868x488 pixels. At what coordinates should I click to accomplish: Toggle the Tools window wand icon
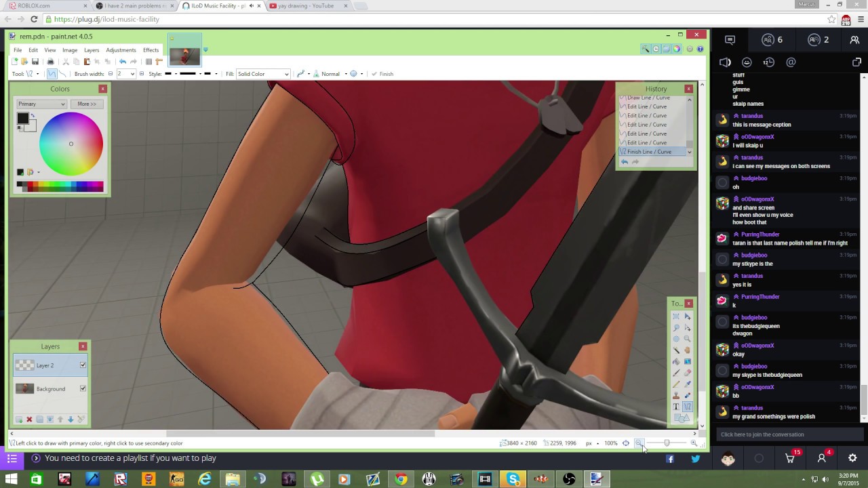point(646,49)
